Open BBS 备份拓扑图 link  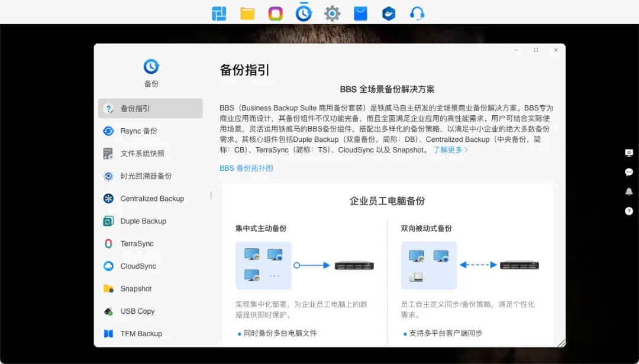246,168
